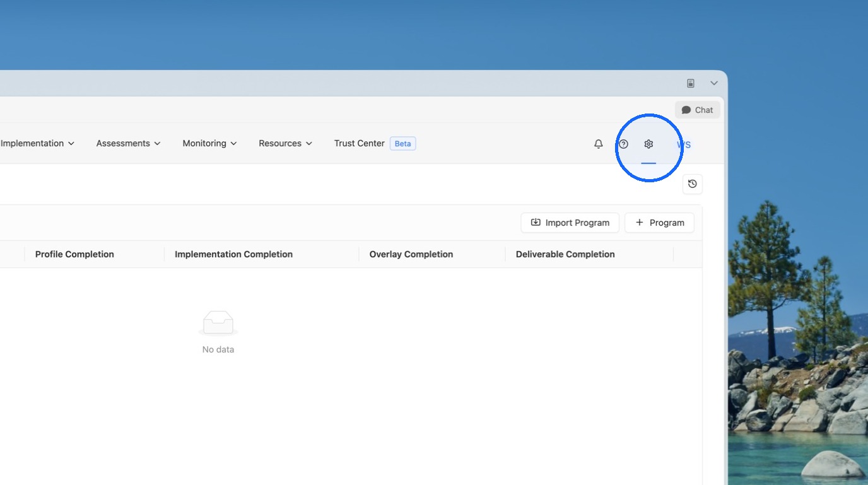The image size is (868, 485).
Task: Click the Implementation Completion column header
Action: pyautogui.click(x=233, y=254)
